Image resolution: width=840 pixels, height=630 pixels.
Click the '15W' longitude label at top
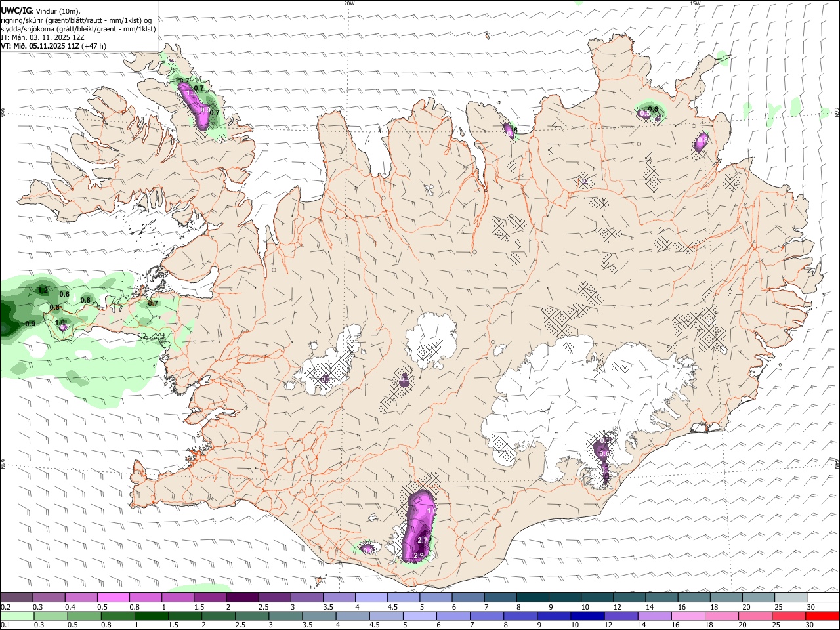[x=695, y=3]
